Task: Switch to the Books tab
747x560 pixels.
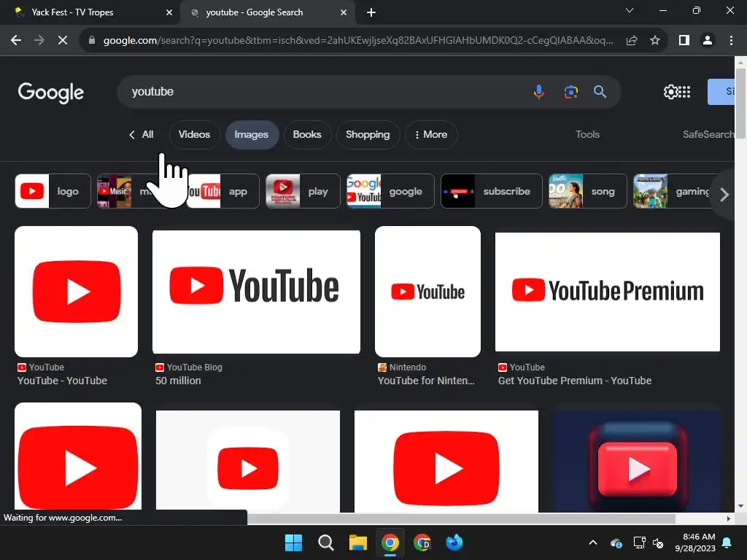Action: (307, 135)
